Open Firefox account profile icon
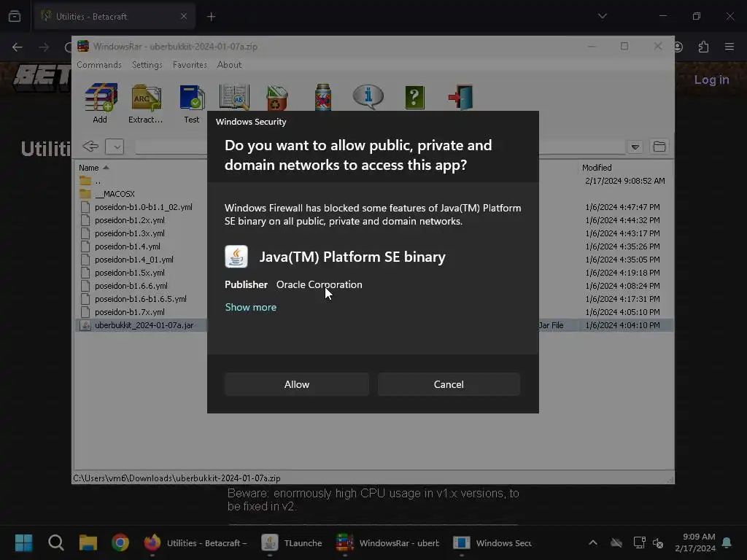The image size is (747, 560). click(678, 47)
